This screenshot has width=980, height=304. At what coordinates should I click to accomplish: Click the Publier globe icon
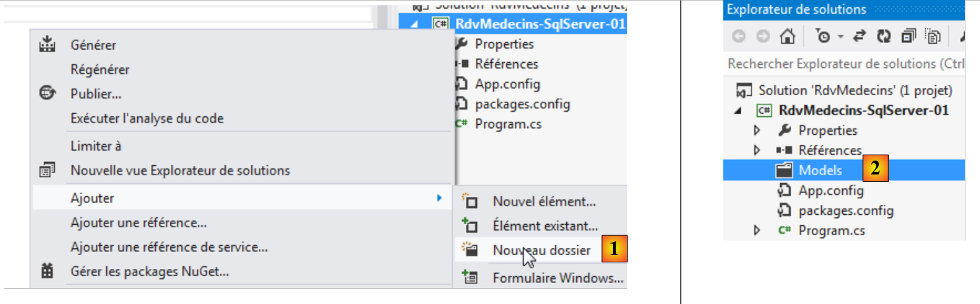point(47,94)
